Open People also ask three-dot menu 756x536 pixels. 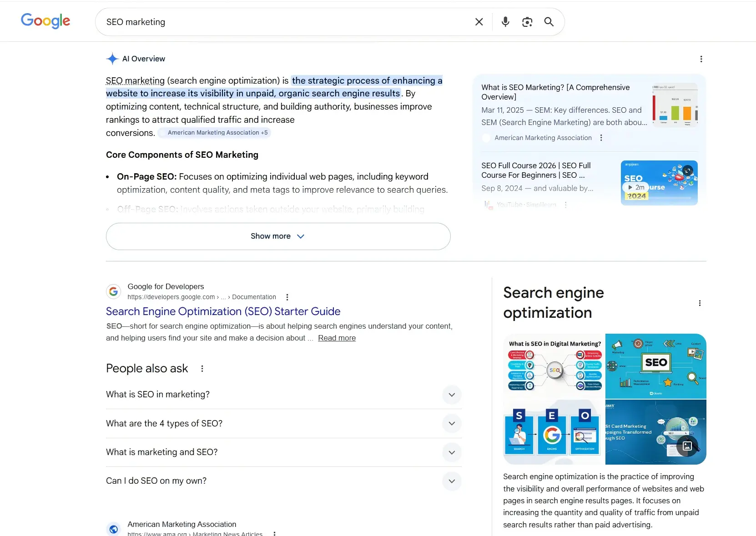click(x=202, y=369)
